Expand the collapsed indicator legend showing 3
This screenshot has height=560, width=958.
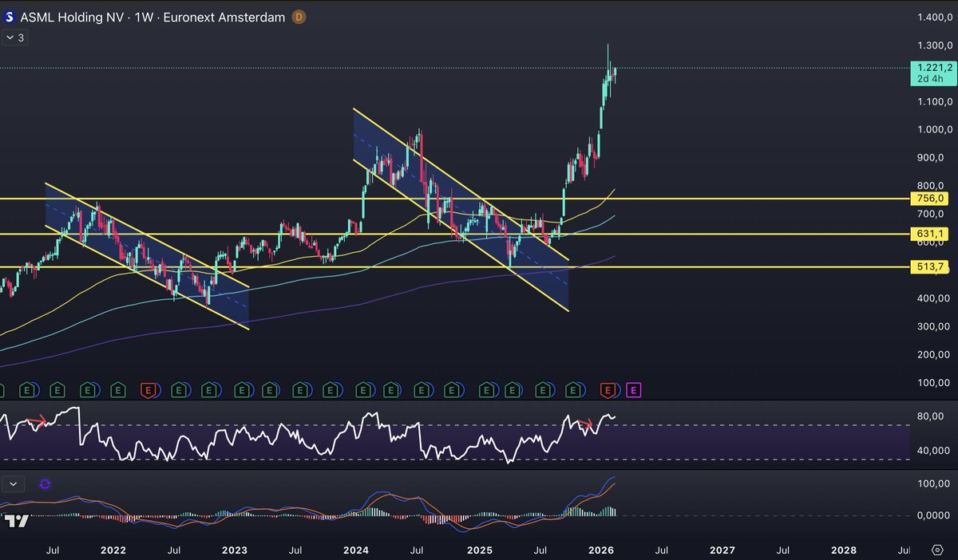point(16,37)
